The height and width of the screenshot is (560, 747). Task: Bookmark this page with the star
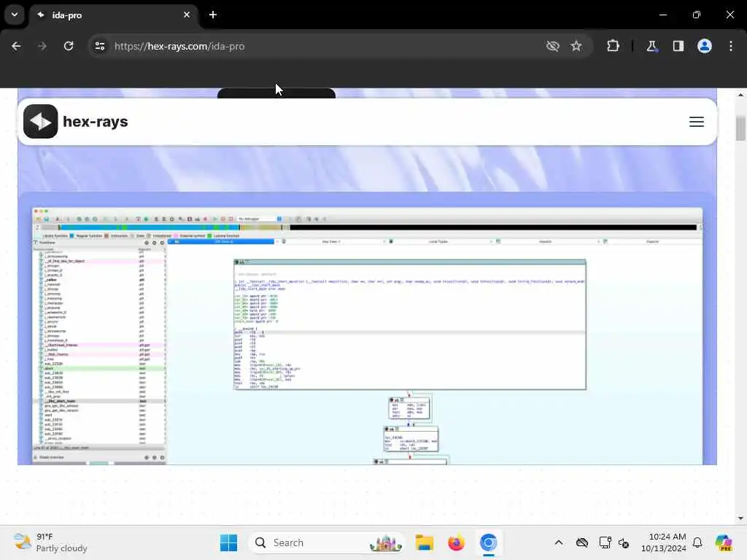coord(576,46)
